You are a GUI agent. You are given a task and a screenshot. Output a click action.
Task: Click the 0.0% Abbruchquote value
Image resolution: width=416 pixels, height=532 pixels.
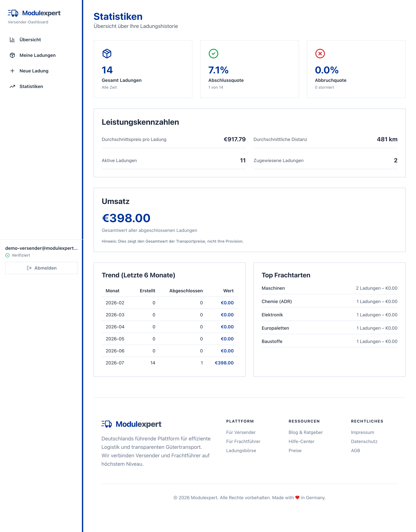pyautogui.click(x=327, y=70)
